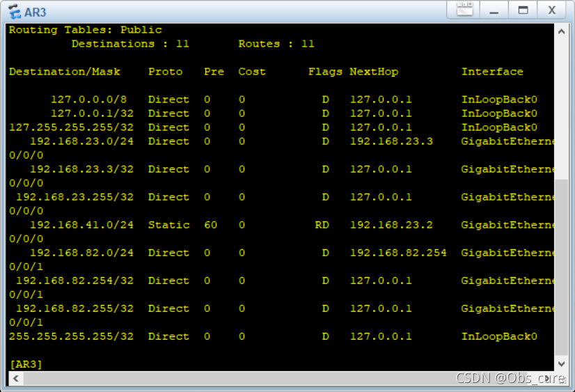Click the Destination/Mask column header
Viewport: 575px width, 392px height.
[64, 72]
